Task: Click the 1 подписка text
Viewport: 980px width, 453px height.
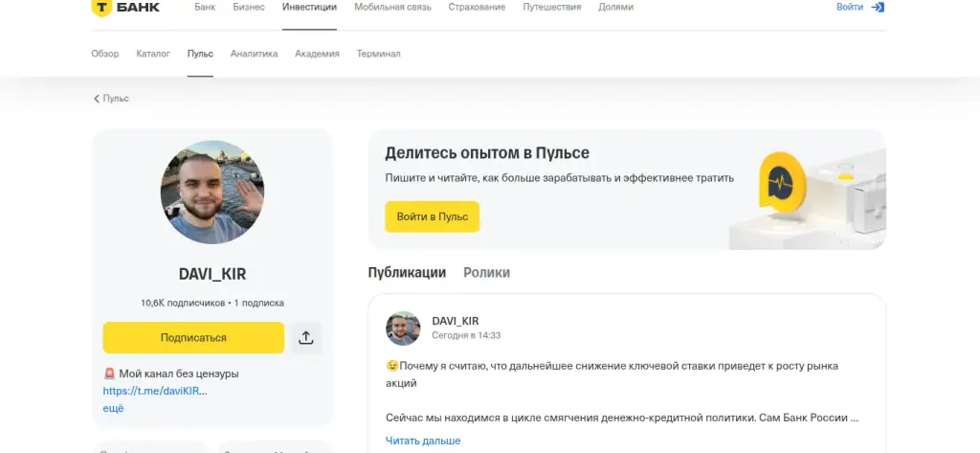Action: (258, 303)
